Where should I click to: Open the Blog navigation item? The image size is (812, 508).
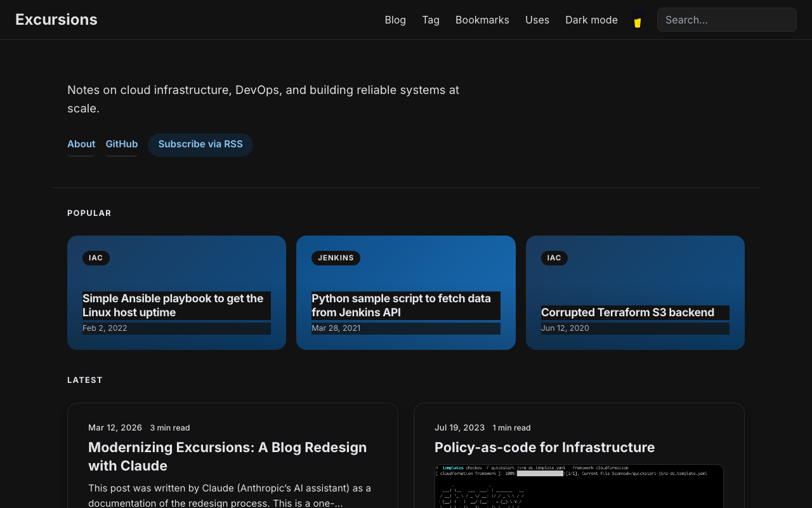pyautogui.click(x=395, y=20)
